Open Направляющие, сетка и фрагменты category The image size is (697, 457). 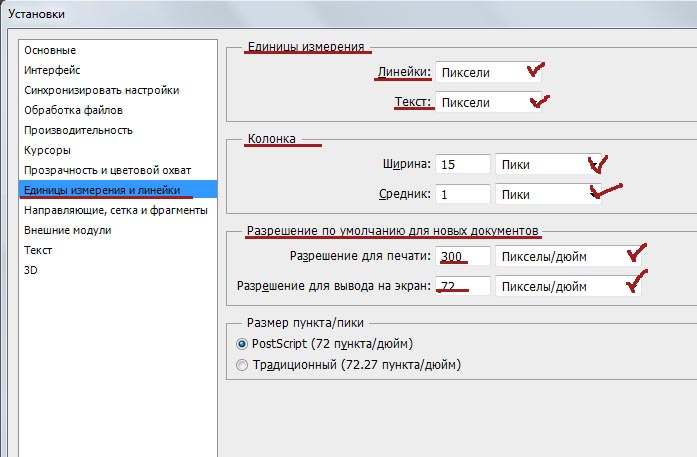click(x=116, y=210)
